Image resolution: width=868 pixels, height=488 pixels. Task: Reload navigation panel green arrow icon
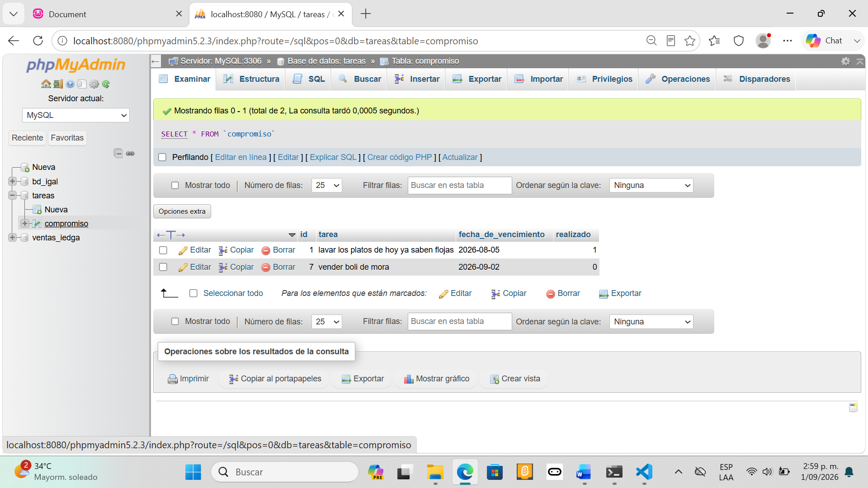tap(106, 84)
